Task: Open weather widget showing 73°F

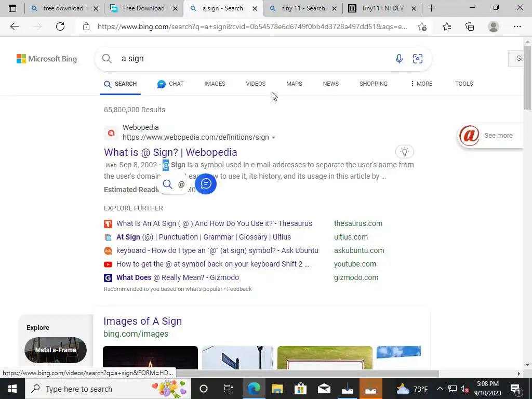Action: click(x=412, y=389)
